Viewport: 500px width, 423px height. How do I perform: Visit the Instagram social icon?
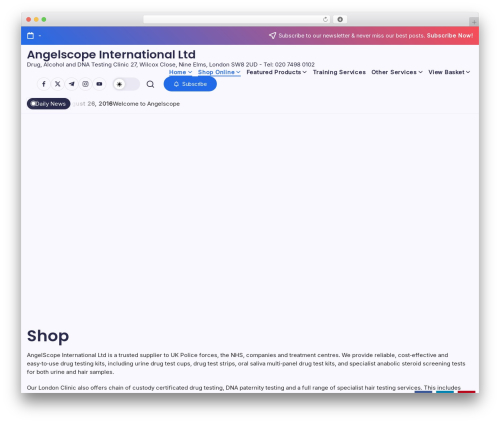click(85, 84)
